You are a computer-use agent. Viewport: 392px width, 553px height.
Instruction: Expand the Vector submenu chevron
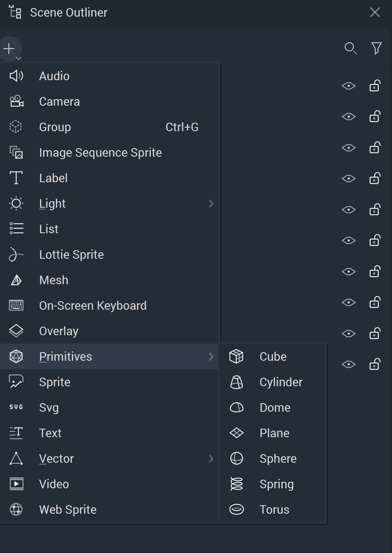click(211, 459)
